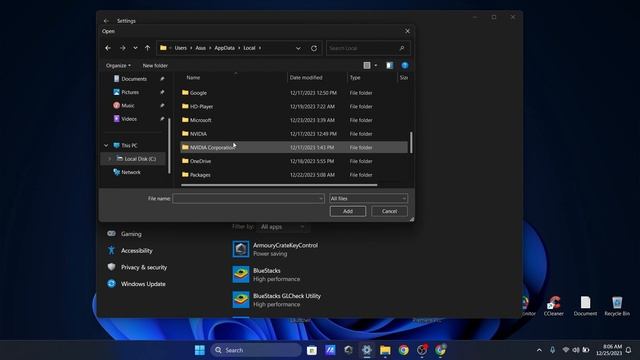
Task: Open Google Chrome from taskbar
Action: (x=403, y=350)
